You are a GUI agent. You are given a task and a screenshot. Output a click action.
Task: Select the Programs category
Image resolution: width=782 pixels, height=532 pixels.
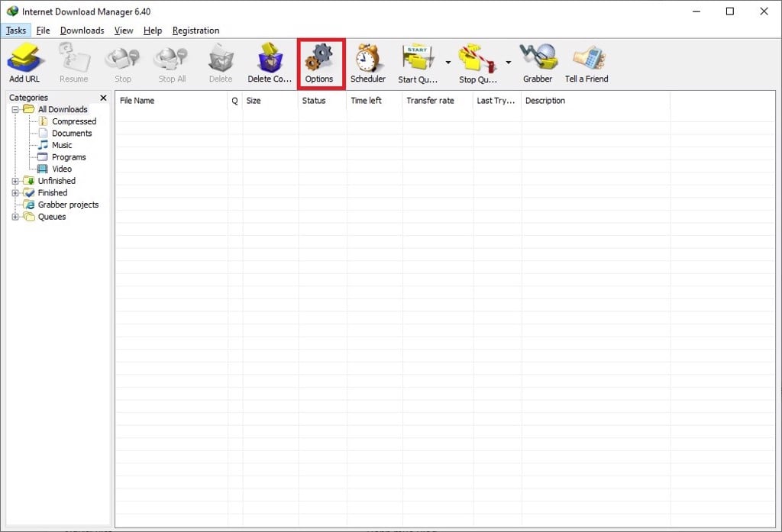tap(69, 157)
